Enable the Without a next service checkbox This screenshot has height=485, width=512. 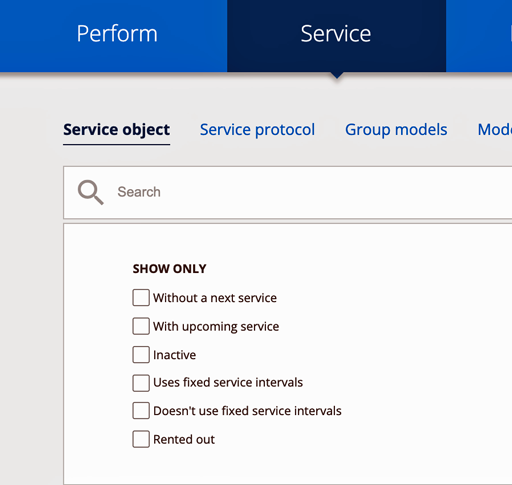141,297
